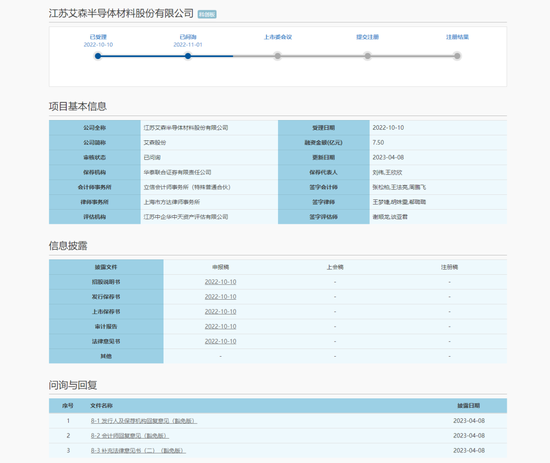Select the sponsor value 华泰联合证券有限责任公司
550x463 pixels.
177,172
